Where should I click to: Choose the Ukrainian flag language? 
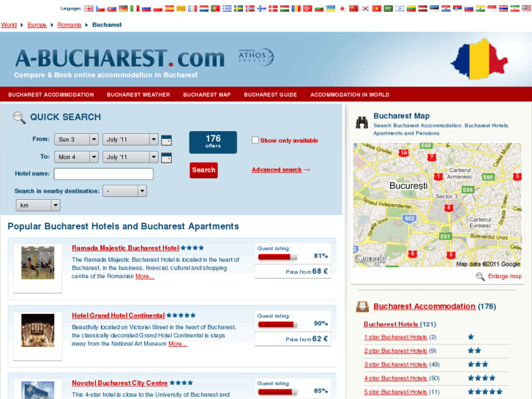[331, 9]
